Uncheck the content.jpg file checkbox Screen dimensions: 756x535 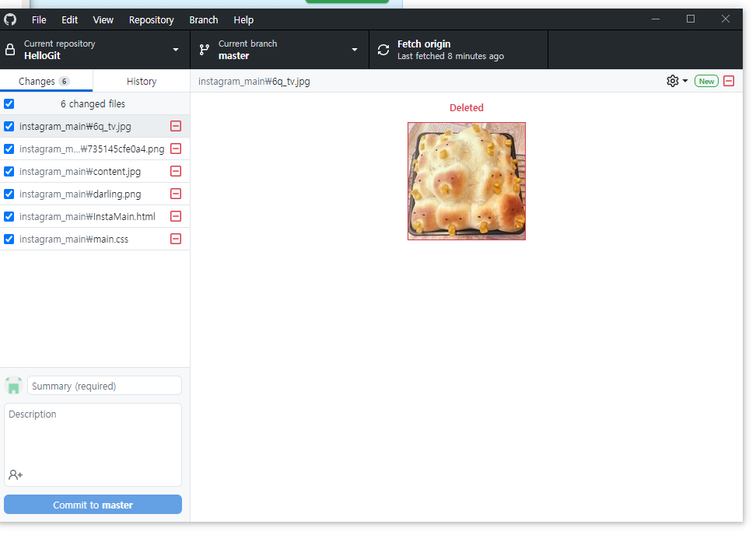[x=9, y=171]
